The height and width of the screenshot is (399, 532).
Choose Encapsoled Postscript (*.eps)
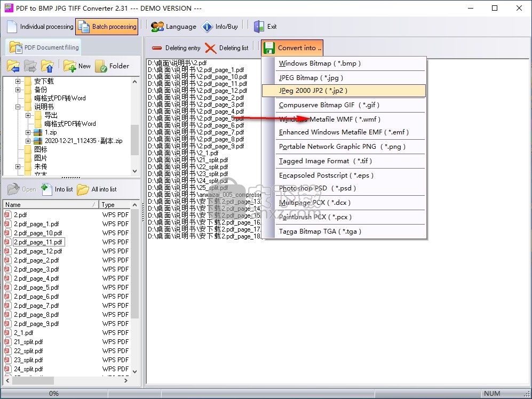(x=343, y=175)
